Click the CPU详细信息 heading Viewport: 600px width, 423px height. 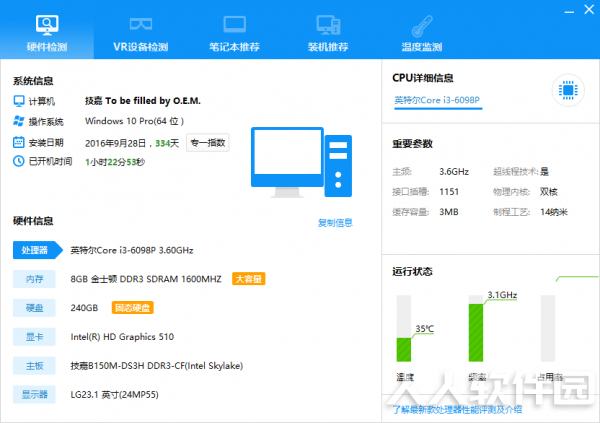pyautogui.click(x=423, y=78)
